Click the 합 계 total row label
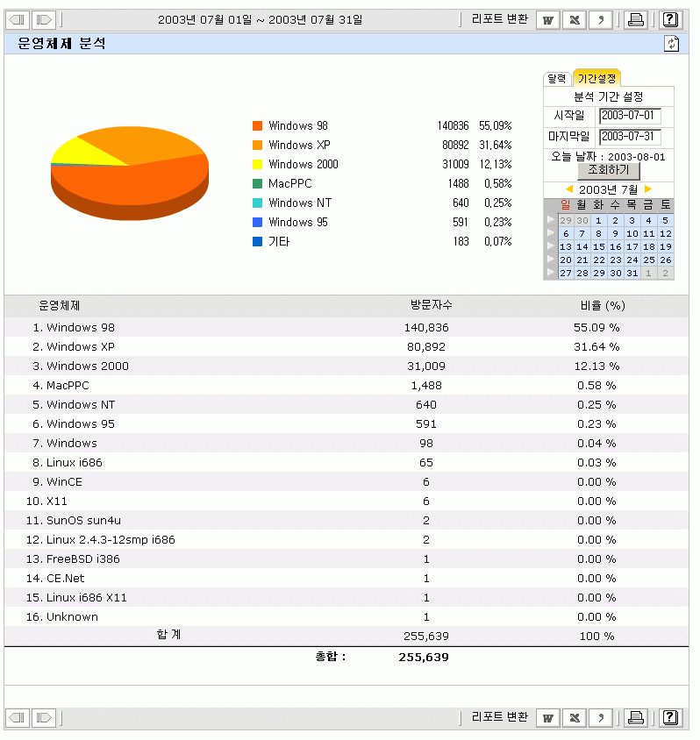 pyautogui.click(x=168, y=635)
